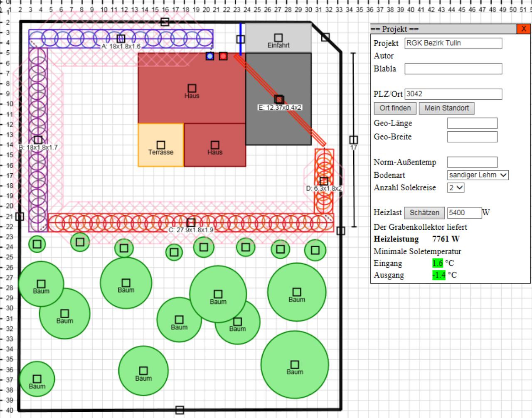Click the label A: 18x1.8x1.6
This screenshot has width=532, height=418.
click(x=121, y=47)
